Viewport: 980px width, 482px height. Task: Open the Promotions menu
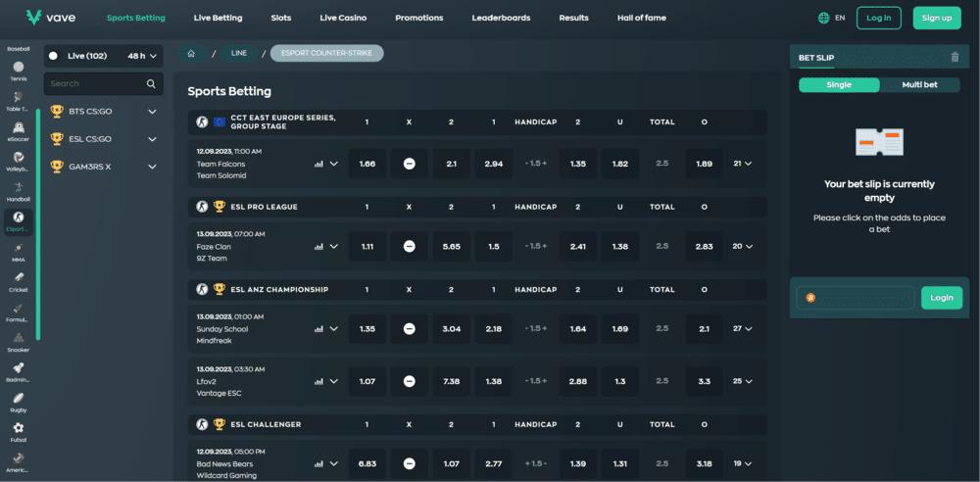coord(419,18)
